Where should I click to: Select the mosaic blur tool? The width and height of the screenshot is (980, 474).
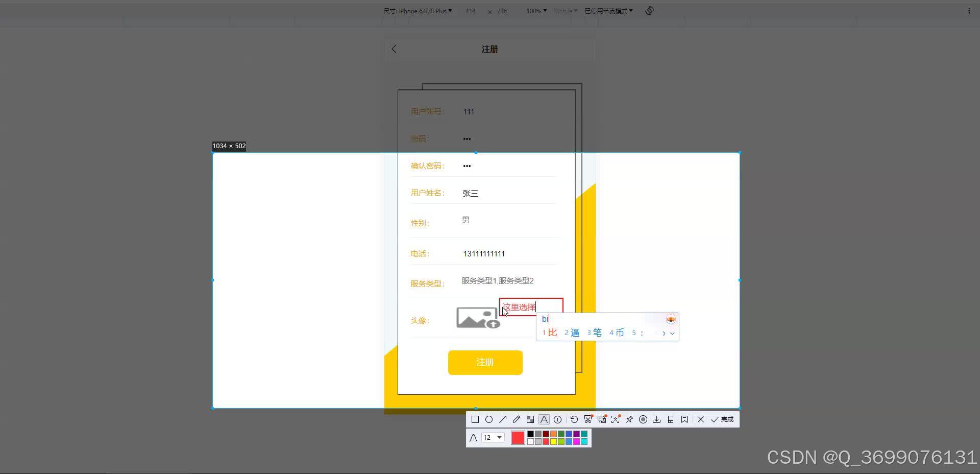point(530,419)
